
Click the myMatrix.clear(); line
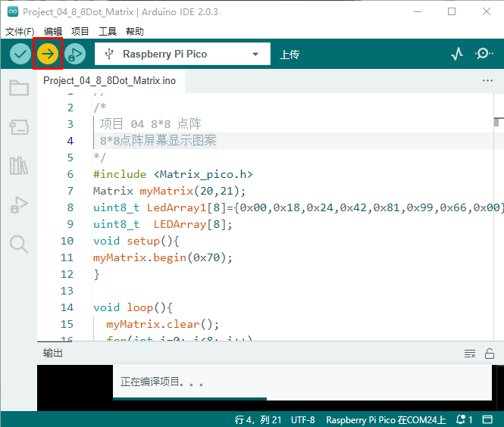(x=163, y=325)
